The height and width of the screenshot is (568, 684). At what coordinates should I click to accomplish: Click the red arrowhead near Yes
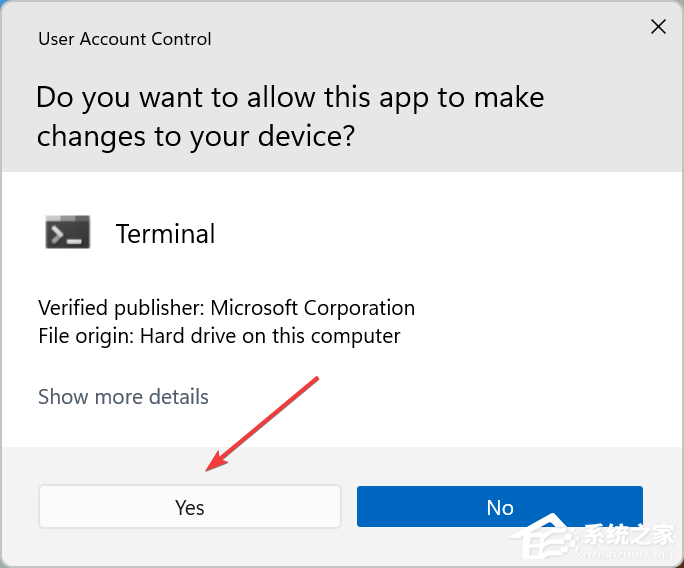(213, 463)
